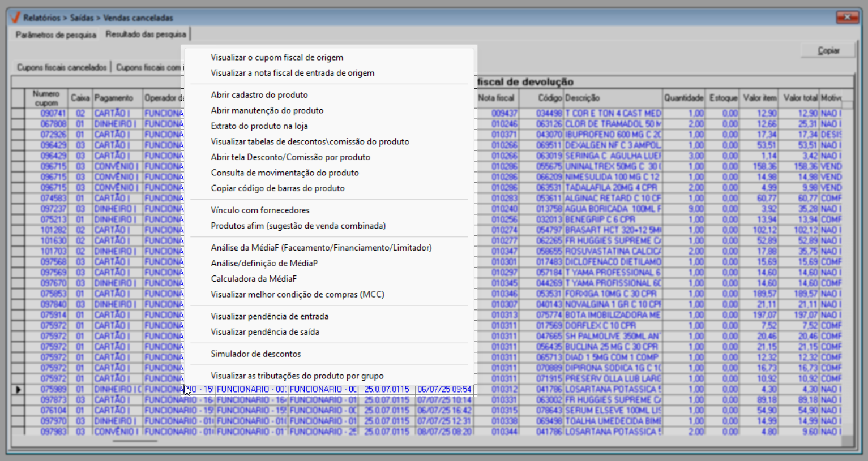The width and height of the screenshot is (868, 461).
Task: Click the 'Quantidade' column header
Action: point(683,98)
